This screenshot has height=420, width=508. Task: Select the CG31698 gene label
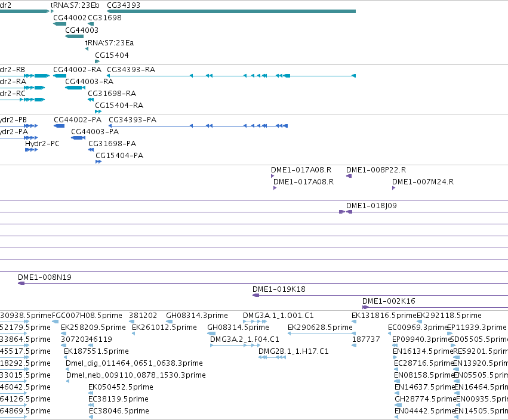pyautogui.click(x=105, y=18)
